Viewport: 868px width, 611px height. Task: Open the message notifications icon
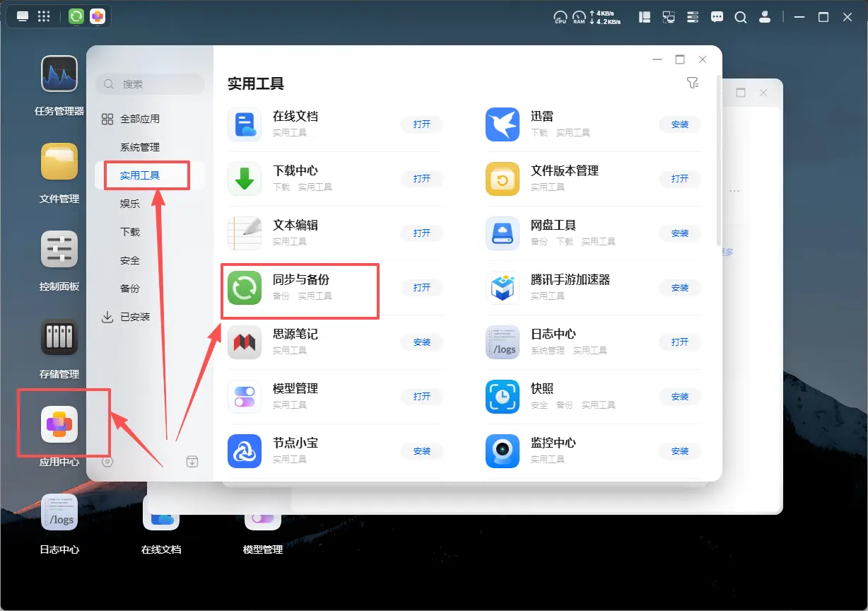(x=717, y=17)
